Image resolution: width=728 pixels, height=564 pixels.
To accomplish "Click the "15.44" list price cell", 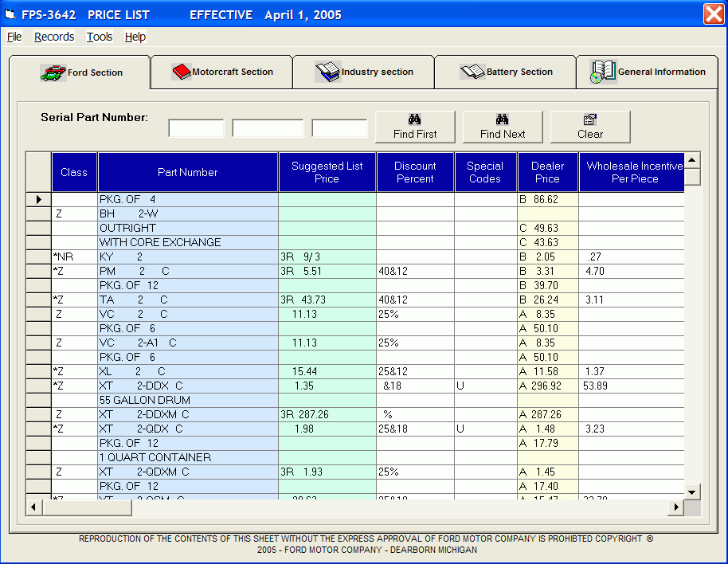I will 327,372.
